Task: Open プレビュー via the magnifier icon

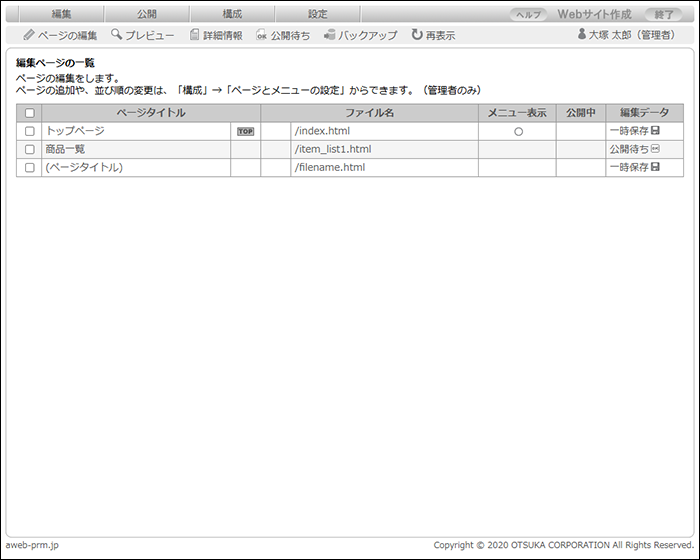Action: pyautogui.click(x=116, y=35)
